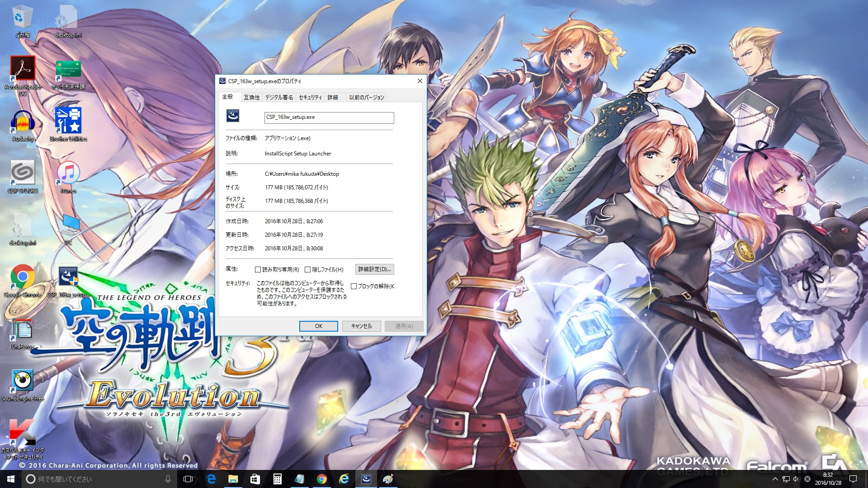
Task: Open File Explorer from the taskbar
Action: 233,479
